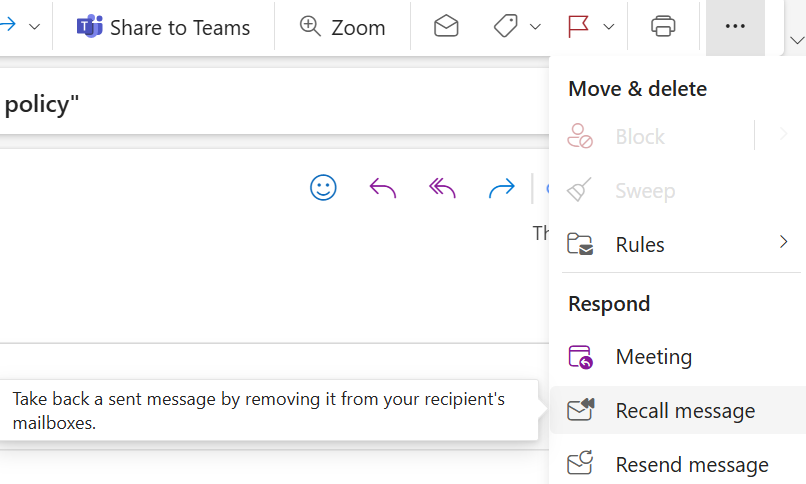Click the 'Respond' section heading

pyautogui.click(x=609, y=304)
